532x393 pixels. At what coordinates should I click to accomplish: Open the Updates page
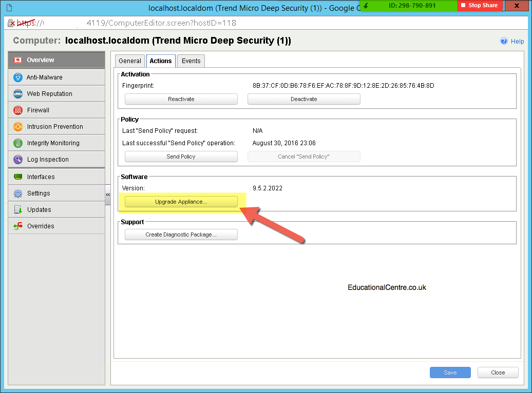pyautogui.click(x=39, y=209)
